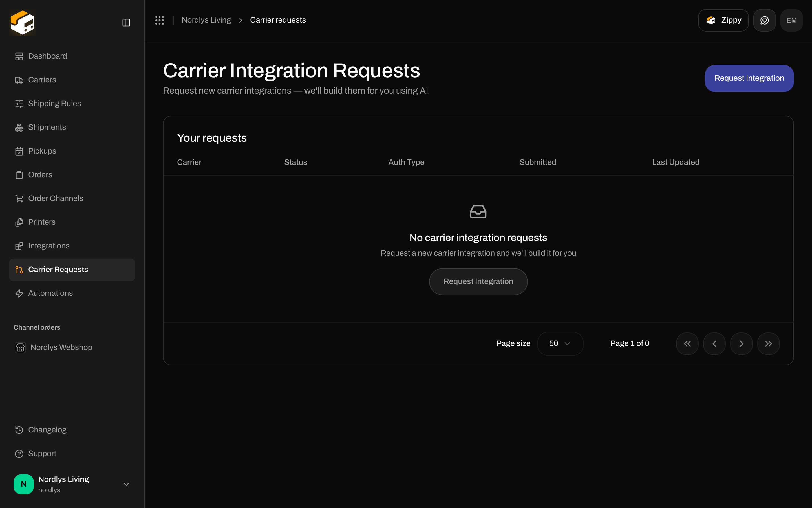The image size is (812, 508).
Task: Go to the last page of requests
Action: tap(768, 344)
